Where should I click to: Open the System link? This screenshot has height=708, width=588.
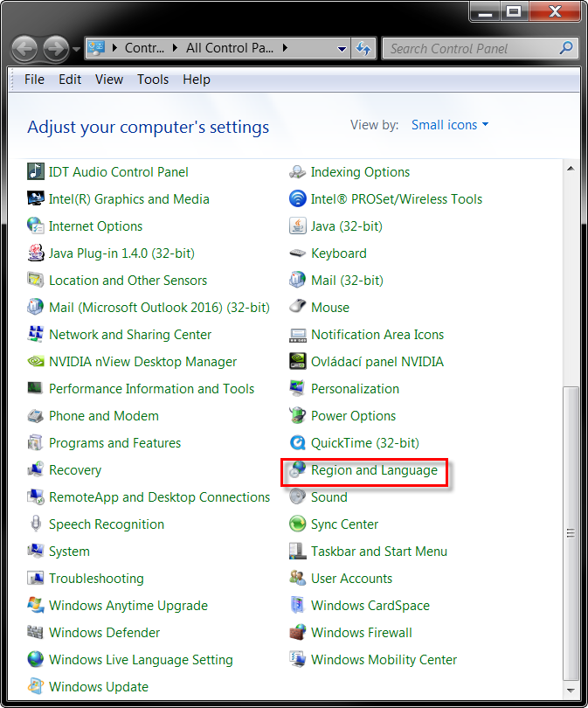[69, 552]
